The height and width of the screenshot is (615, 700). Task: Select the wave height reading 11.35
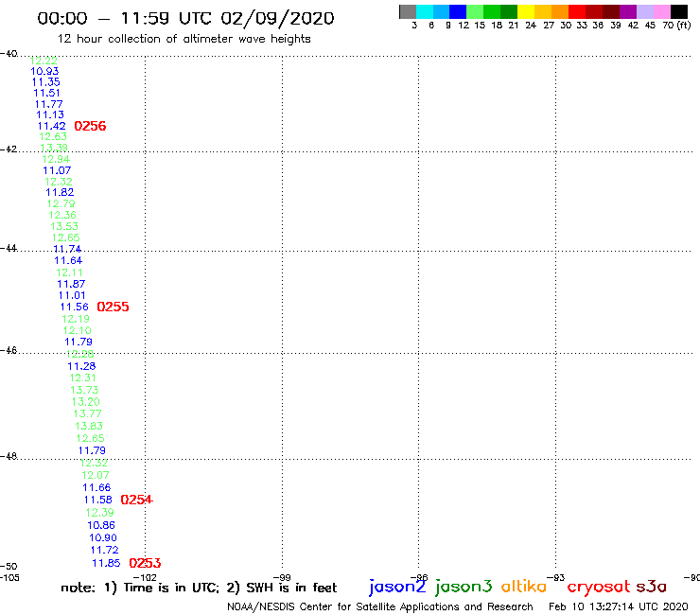coord(46,82)
